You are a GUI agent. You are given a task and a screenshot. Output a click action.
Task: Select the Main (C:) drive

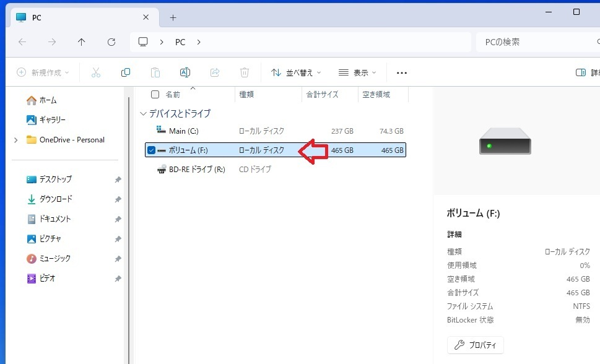coord(276,131)
